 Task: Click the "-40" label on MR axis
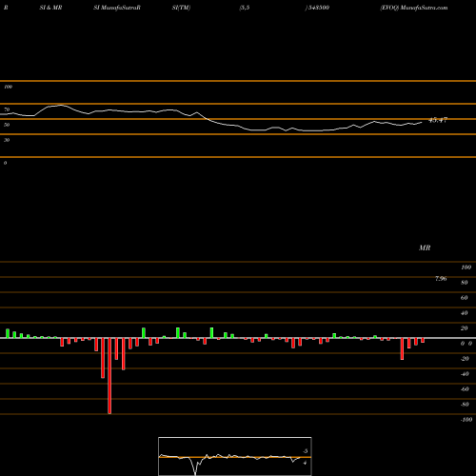coord(465,374)
